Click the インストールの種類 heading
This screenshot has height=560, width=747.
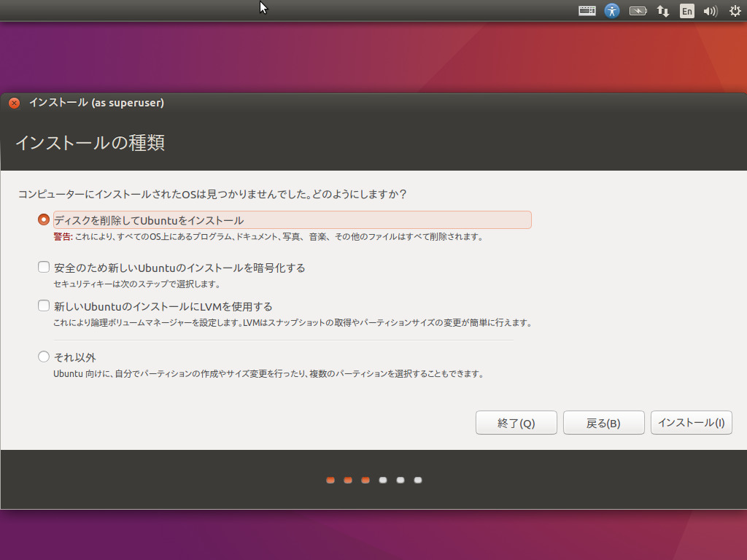pyautogui.click(x=90, y=143)
